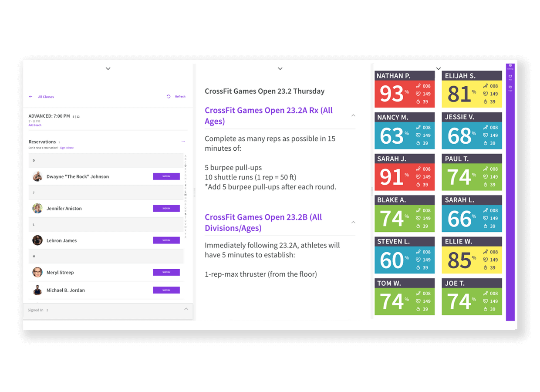This screenshot has height=392, width=540.
Task: Click Michael B. Jordan's avatar
Action: (37, 290)
